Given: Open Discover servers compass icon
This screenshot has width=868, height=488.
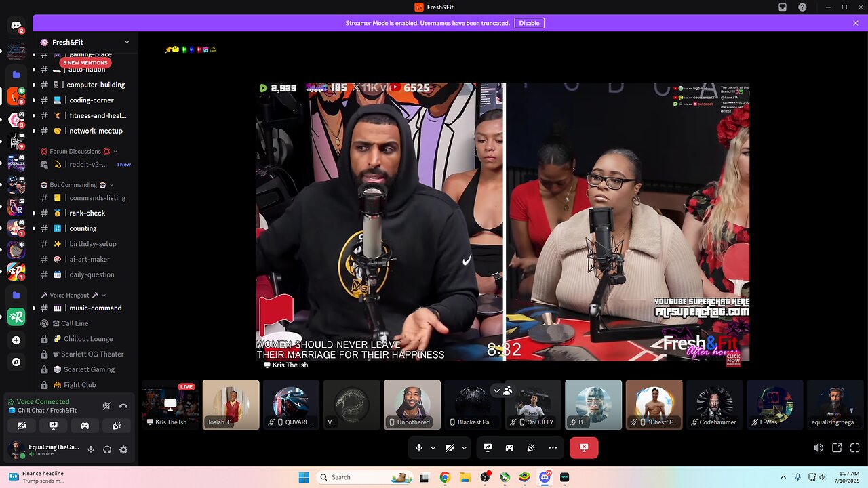Looking at the screenshot, I should tap(16, 362).
